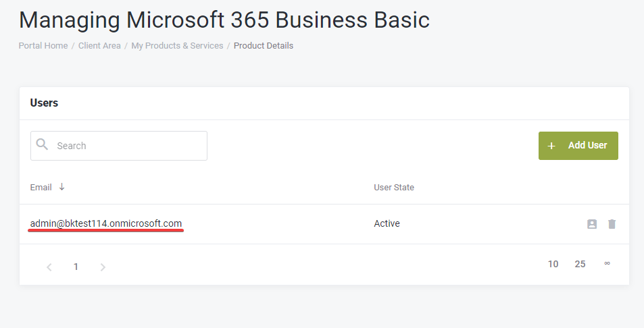
Task: Open Portal Home breadcrumb link
Action: point(43,45)
